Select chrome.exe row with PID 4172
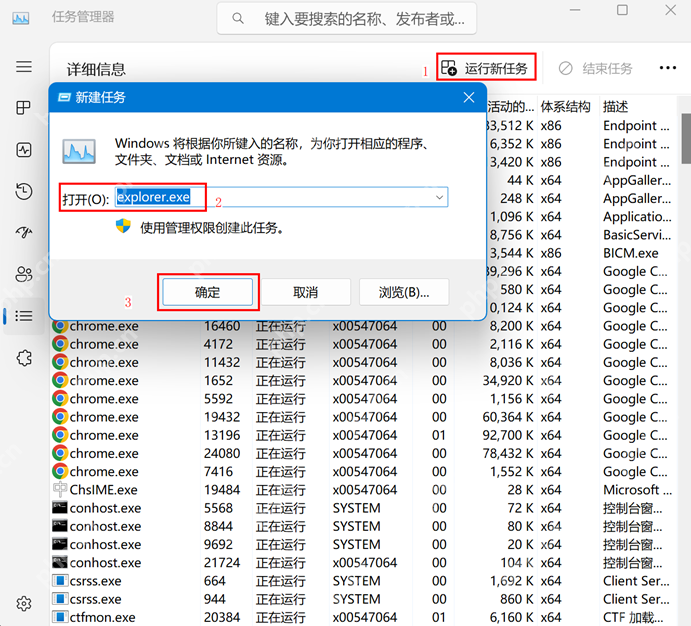Screen dimensions: 691x626 click(362, 344)
